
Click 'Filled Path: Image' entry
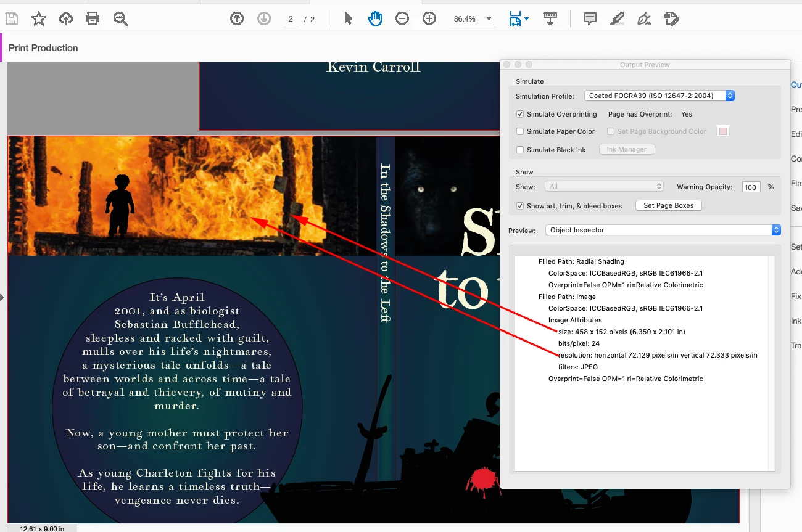567,297
